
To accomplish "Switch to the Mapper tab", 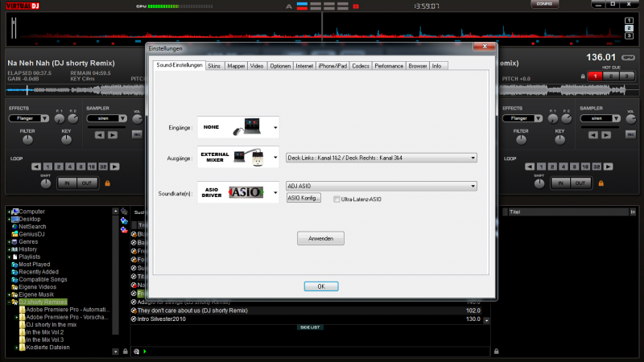I will tap(236, 65).
